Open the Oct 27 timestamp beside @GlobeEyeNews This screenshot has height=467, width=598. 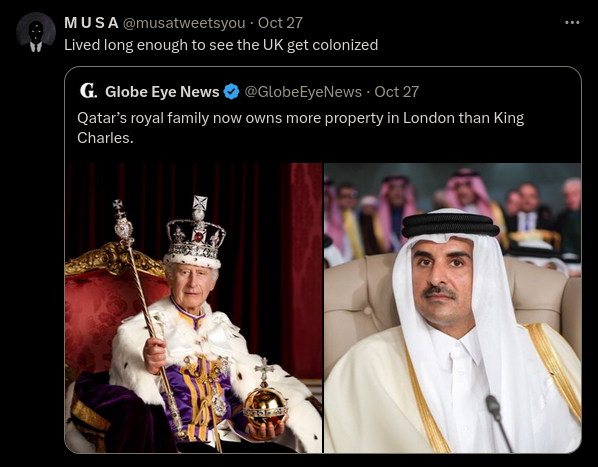pyautogui.click(x=397, y=92)
